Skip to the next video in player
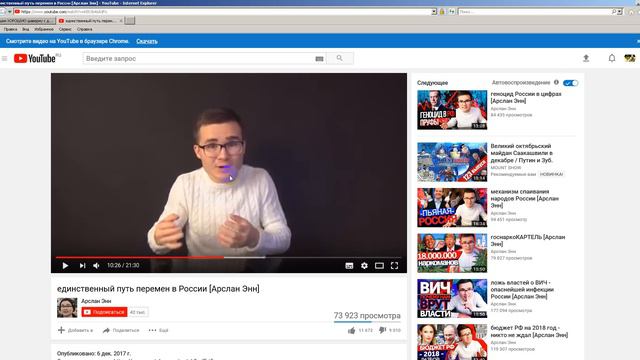 tap(82, 266)
